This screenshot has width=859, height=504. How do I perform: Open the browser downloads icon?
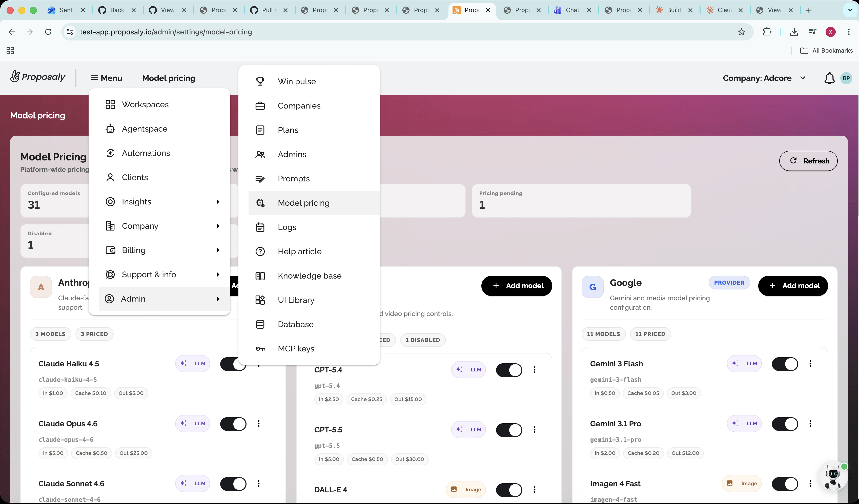tap(794, 32)
